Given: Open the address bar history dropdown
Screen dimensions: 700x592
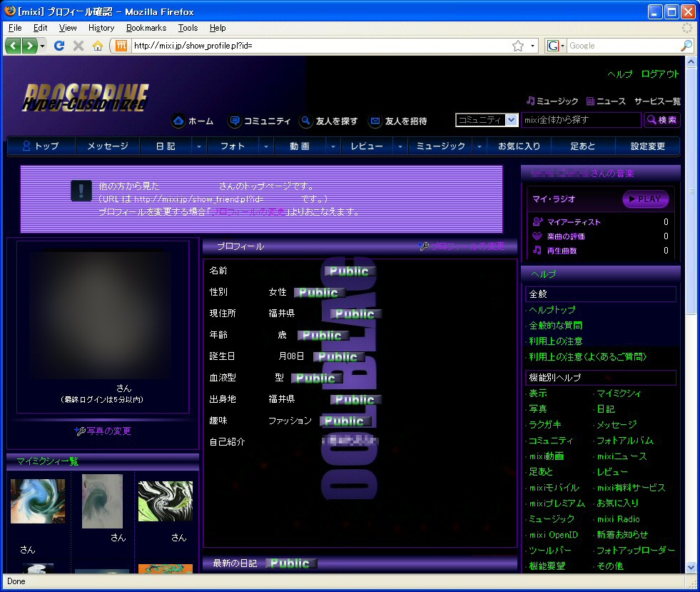Looking at the screenshot, I should coord(532,46).
